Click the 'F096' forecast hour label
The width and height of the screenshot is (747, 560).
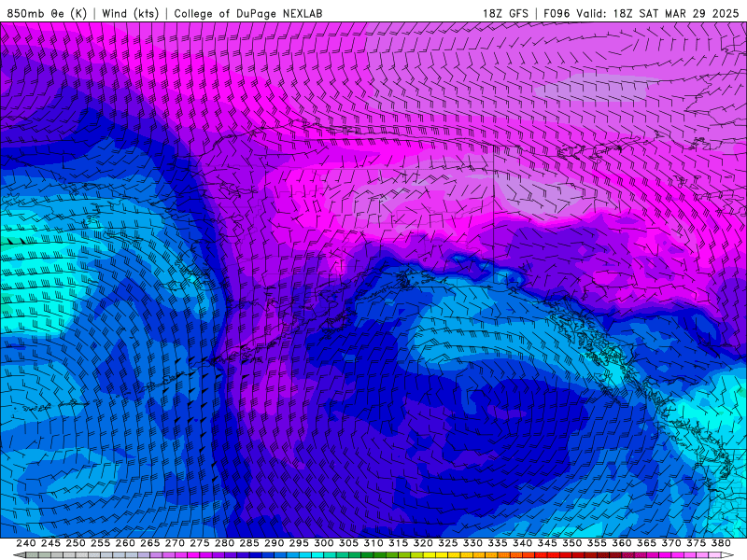557,13
